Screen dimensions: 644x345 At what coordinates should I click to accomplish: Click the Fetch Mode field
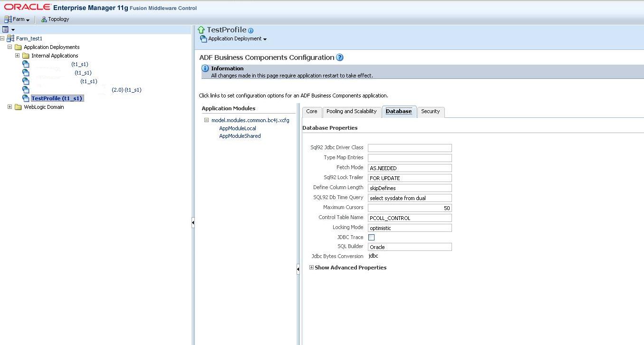coord(410,168)
